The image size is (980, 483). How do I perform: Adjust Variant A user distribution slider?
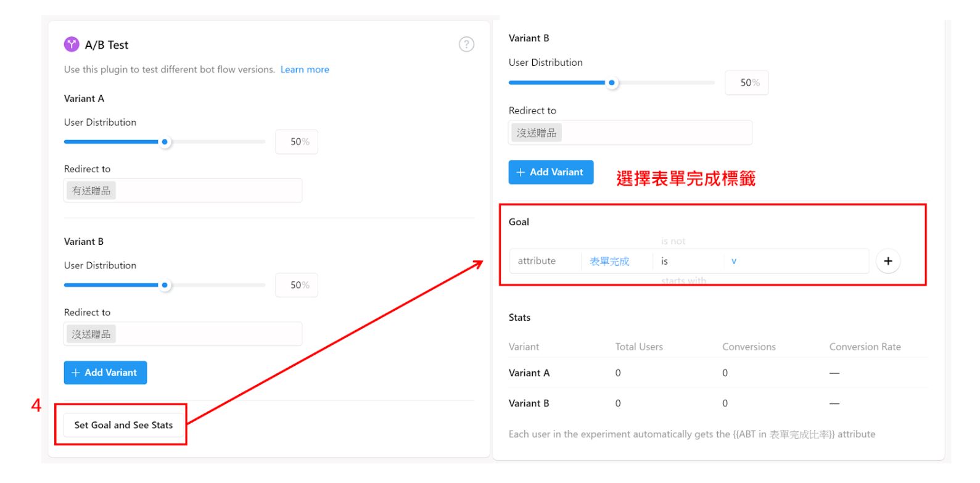point(165,142)
